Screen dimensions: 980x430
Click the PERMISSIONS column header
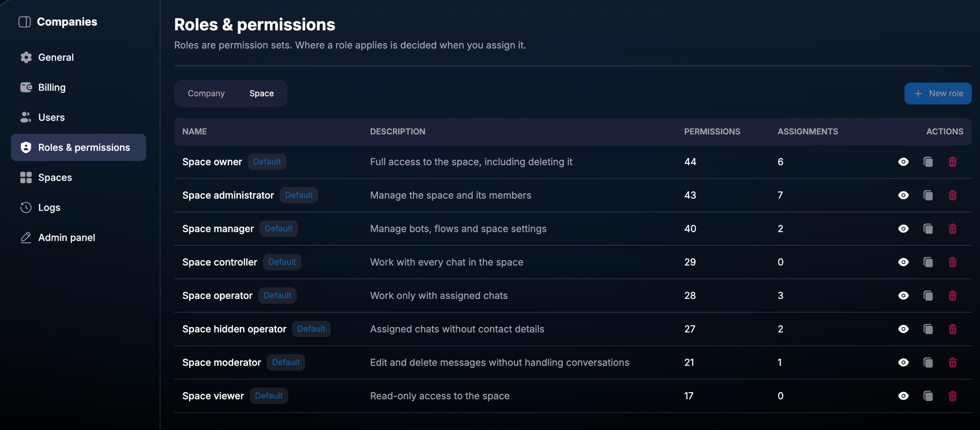click(712, 132)
